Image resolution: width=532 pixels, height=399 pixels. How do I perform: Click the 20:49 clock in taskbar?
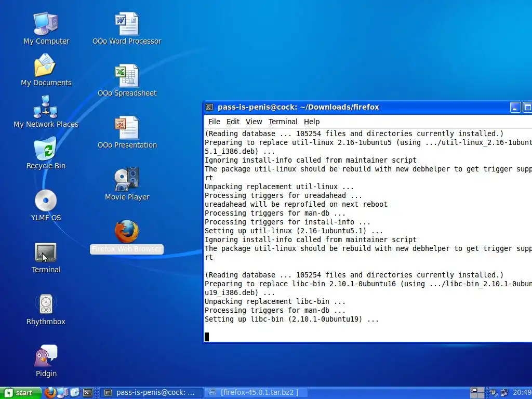[x=522, y=392]
